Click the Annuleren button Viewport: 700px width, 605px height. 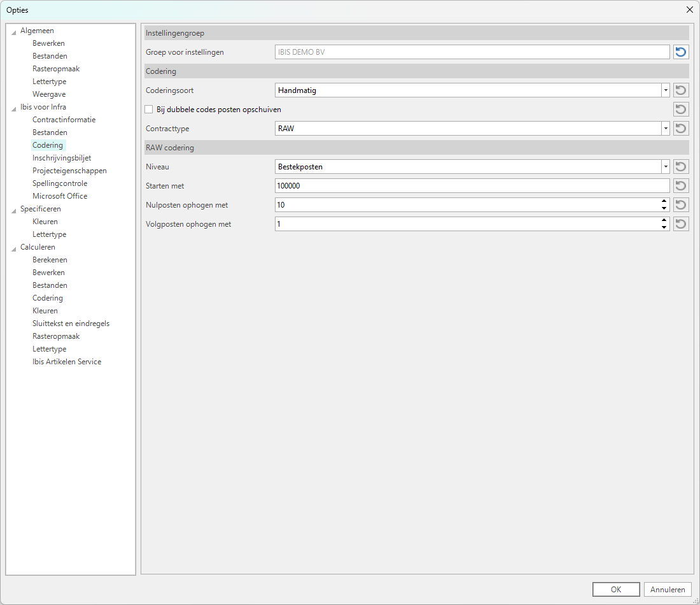[x=668, y=590]
